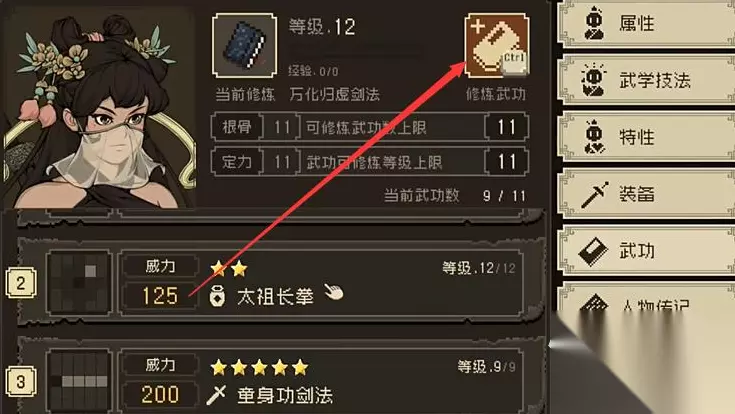Click the 太祖长拳 attack range grid
The width and height of the screenshot is (735, 414).
point(79,282)
